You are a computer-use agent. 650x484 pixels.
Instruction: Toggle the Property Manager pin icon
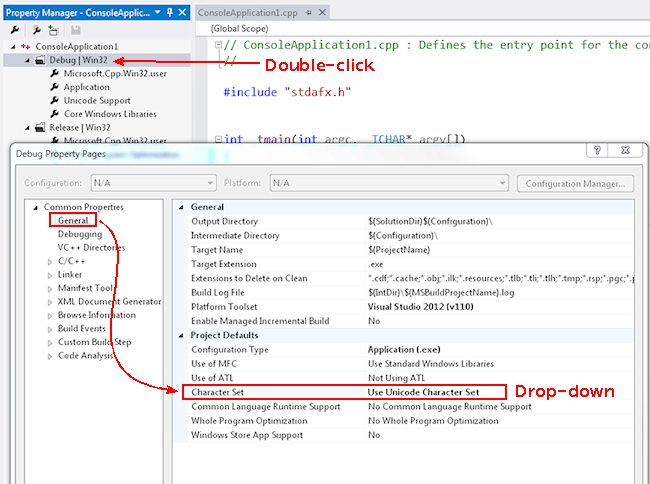tap(170, 12)
